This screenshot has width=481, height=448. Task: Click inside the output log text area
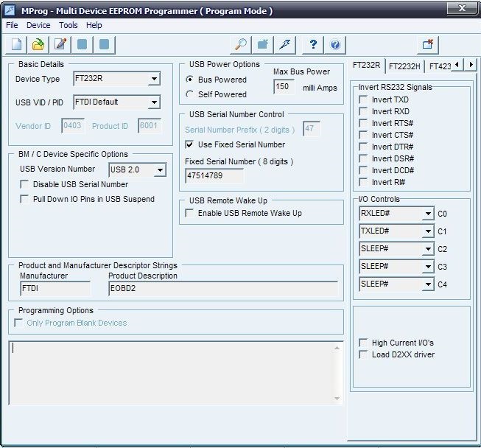170,373
